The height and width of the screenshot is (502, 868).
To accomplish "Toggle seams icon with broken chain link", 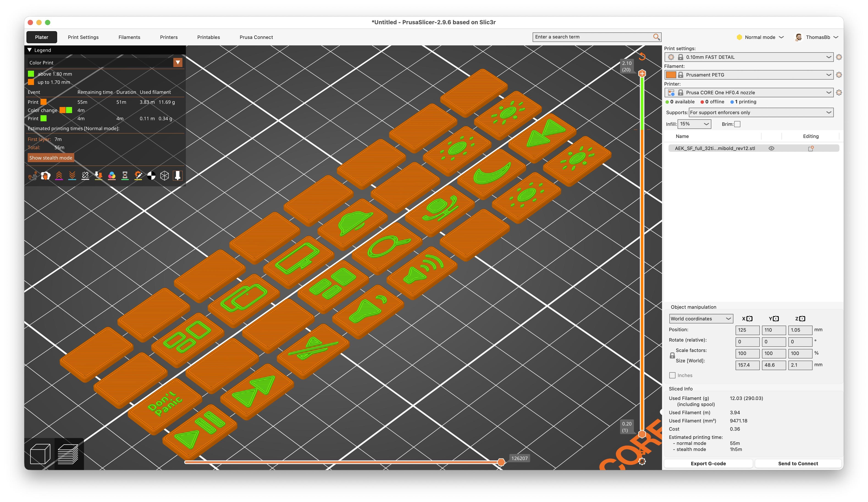I will pos(85,176).
